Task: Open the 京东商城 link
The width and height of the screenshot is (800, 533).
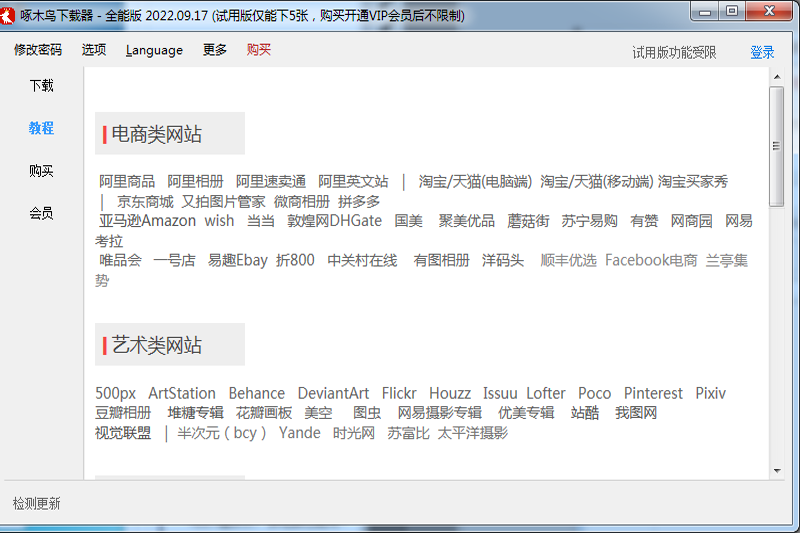Action: coord(145,201)
